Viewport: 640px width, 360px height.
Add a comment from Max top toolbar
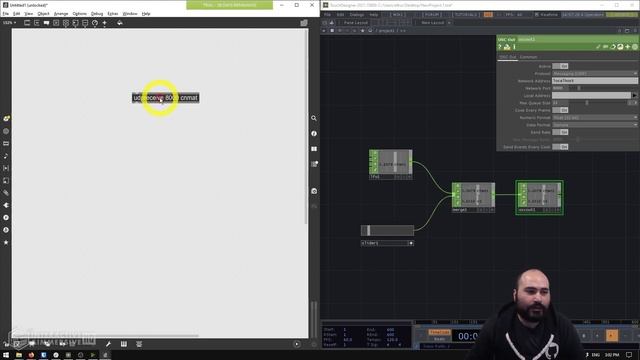click(x=47, y=23)
